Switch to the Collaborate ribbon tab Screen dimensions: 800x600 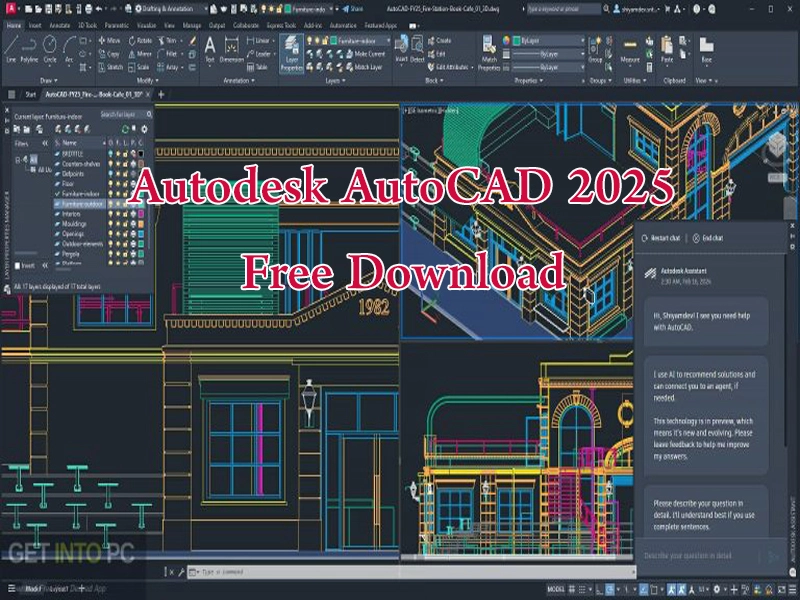(245, 25)
